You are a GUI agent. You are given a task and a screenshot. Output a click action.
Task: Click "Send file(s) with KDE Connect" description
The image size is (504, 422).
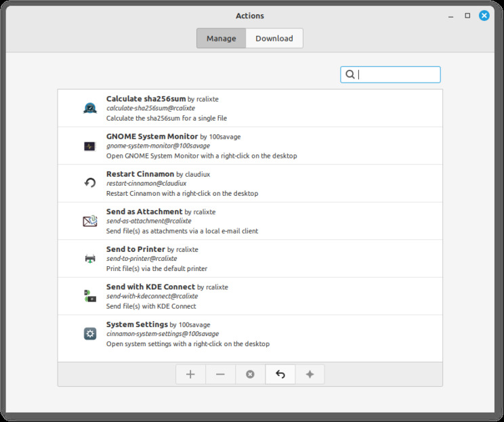tap(151, 306)
